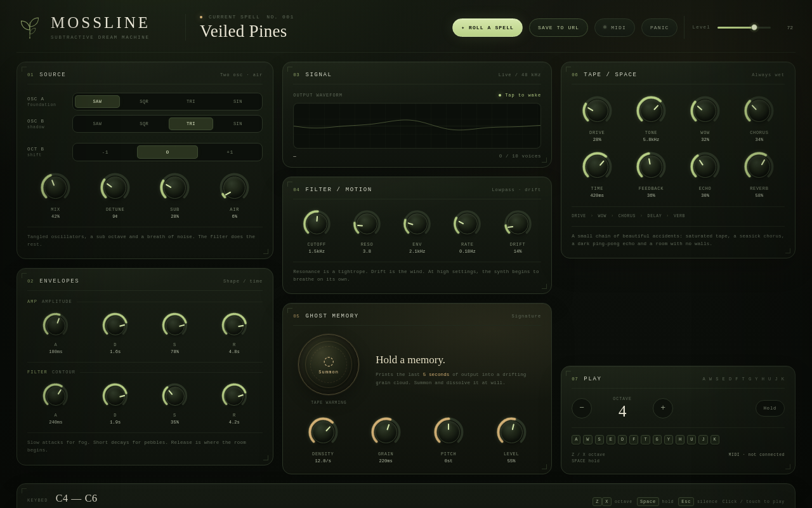
Task: Set OCT B shift to -1
Action: [105, 152]
